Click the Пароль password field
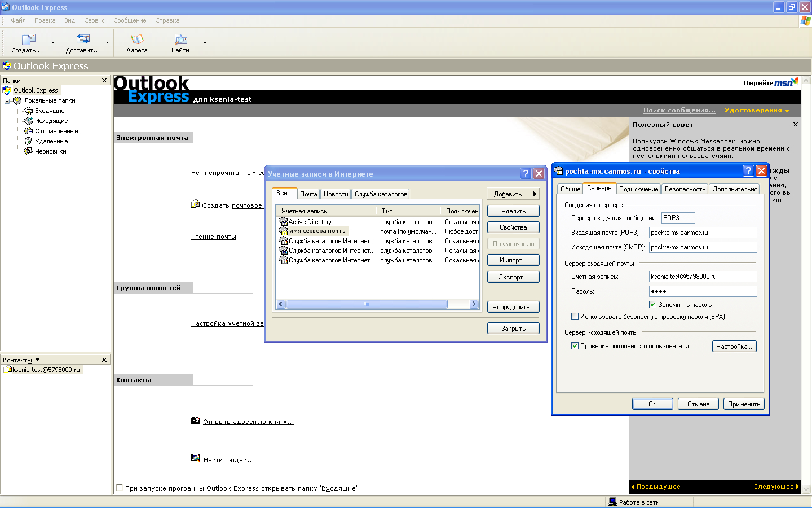The width and height of the screenshot is (812, 508). tap(703, 291)
